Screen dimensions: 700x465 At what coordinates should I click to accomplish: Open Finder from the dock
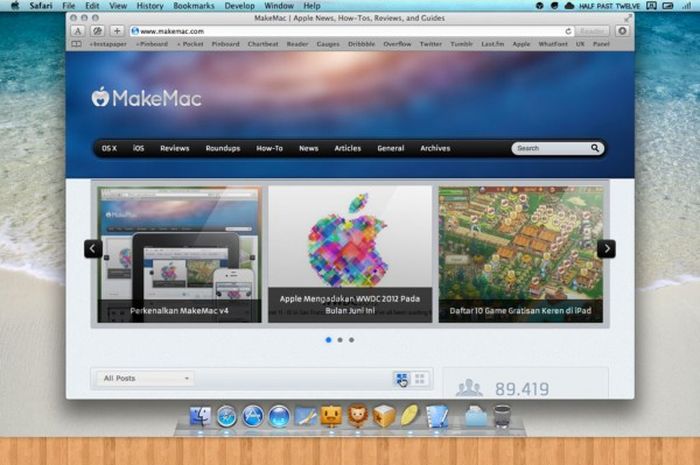click(x=200, y=416)
